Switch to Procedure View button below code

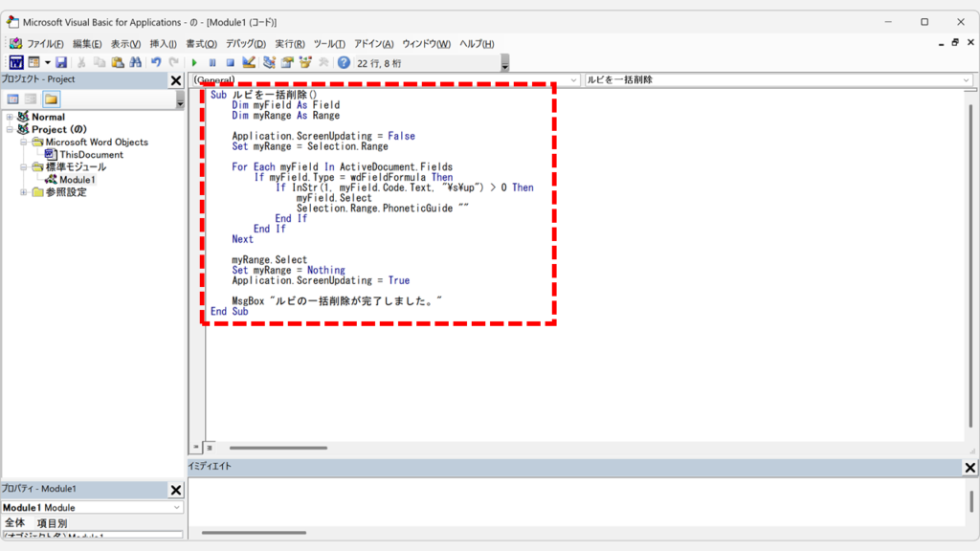click(x=196, y=447)
